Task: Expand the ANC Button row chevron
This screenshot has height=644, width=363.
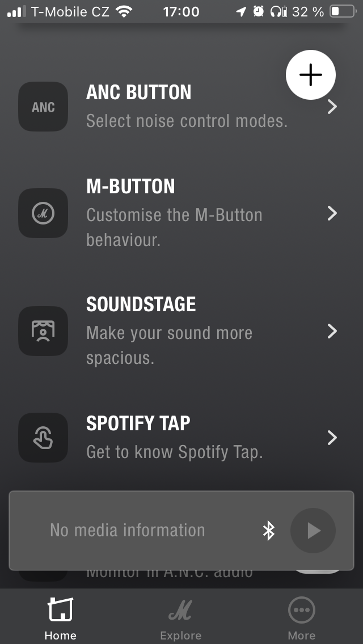Action: (332, 107)
